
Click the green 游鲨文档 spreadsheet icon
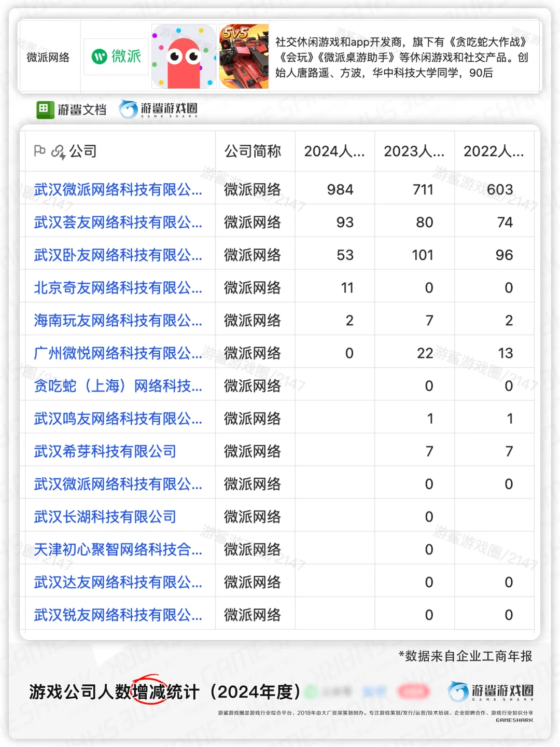pyautogui.click(x=45, y=109)
